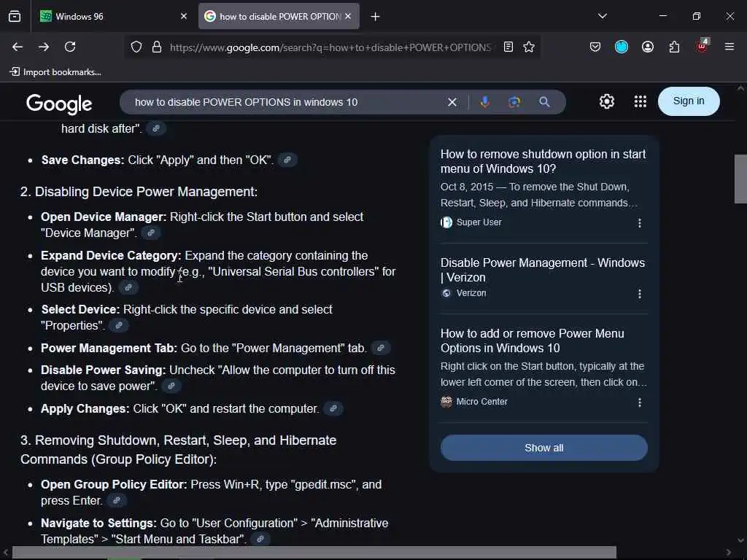Open more options for Super User result
747x560 pixels.
pyautogui.click(x=639, y=223)
